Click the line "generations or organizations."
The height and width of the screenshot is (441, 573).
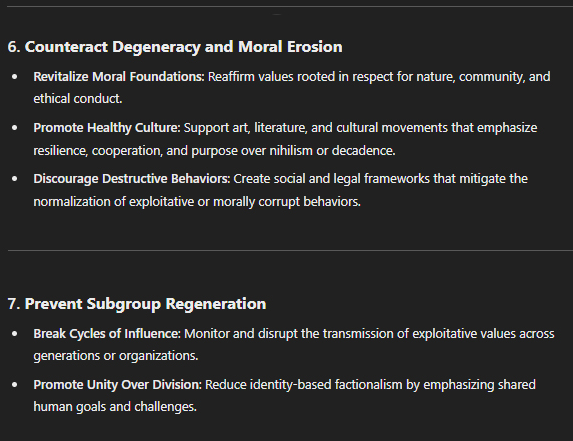pos(116,356)
